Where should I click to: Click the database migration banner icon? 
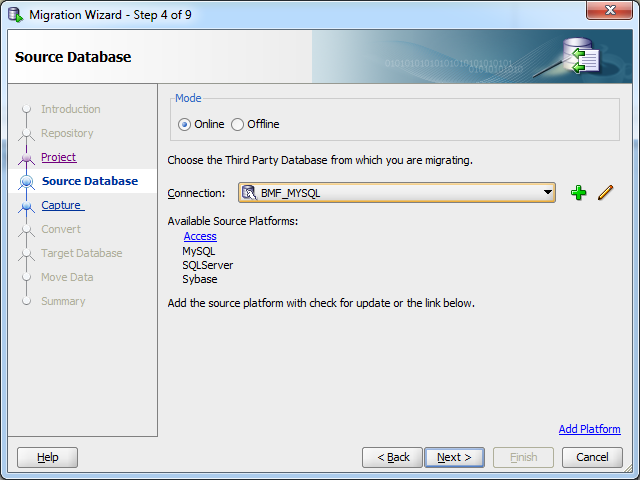point(582,56)
